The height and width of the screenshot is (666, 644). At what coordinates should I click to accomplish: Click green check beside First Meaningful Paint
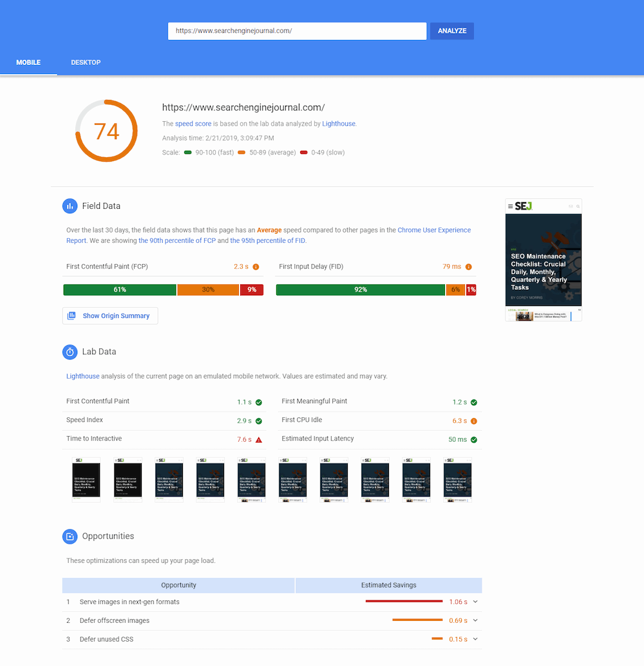474,402
